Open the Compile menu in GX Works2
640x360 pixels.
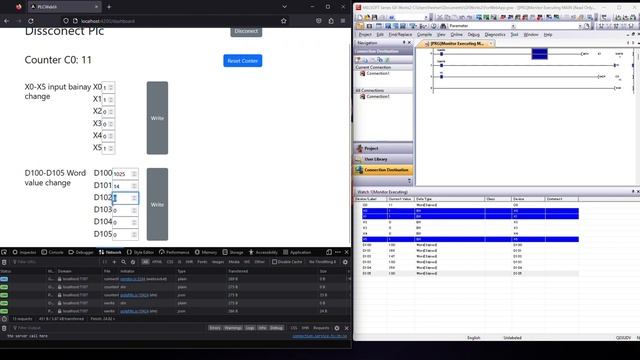[x=424, y=35]
